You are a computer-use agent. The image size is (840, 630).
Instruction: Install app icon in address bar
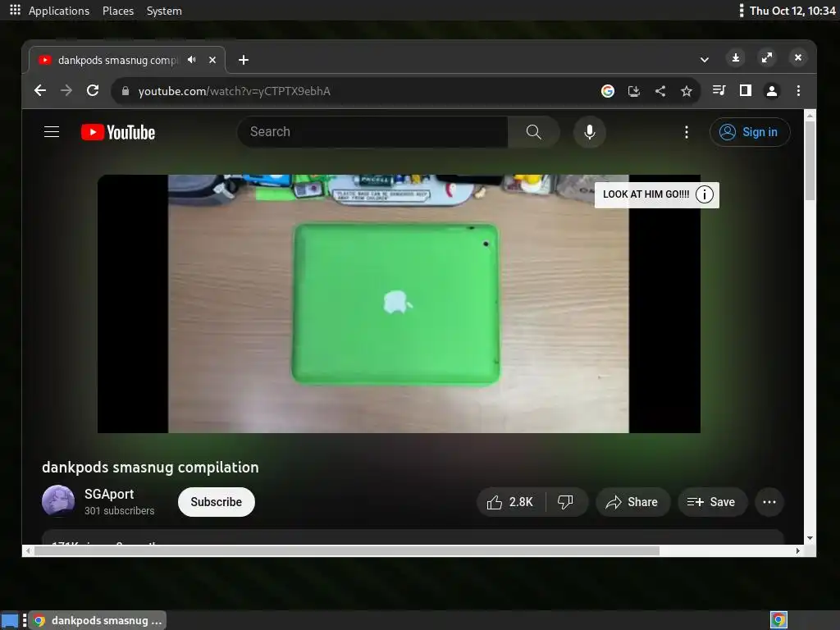coord(634,91)
